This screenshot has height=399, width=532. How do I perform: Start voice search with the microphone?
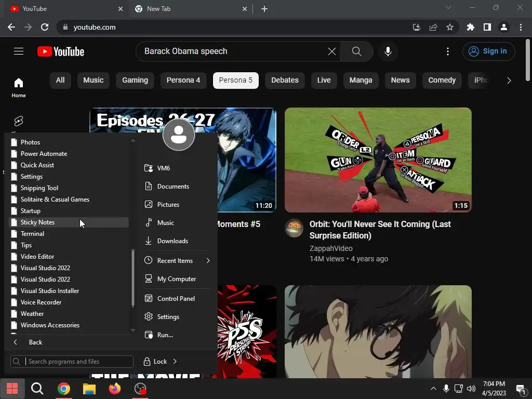pos(388,51)
